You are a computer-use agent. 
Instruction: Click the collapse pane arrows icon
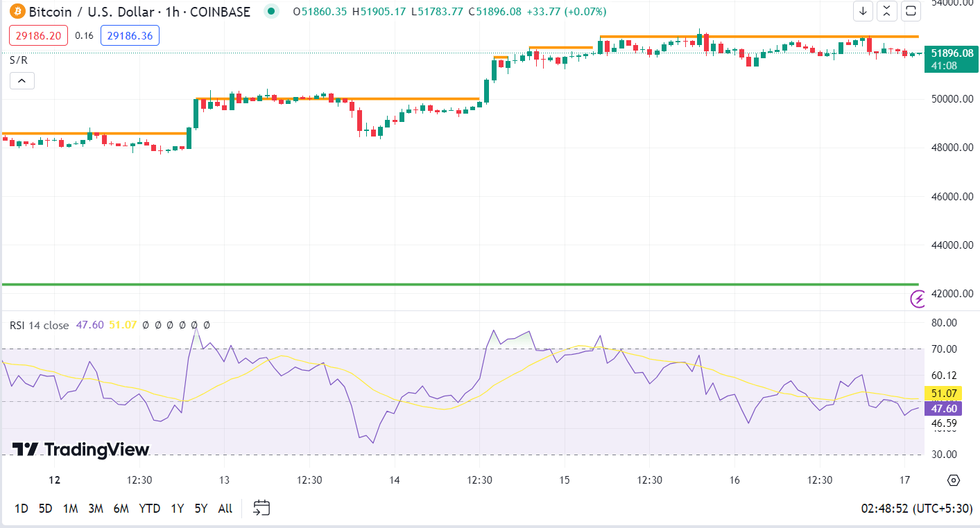[x=887, y=11]
